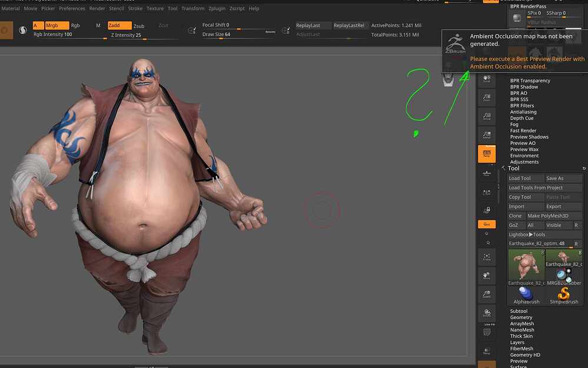
Task: Open the Transform menu
Action: tap(192, 8)
